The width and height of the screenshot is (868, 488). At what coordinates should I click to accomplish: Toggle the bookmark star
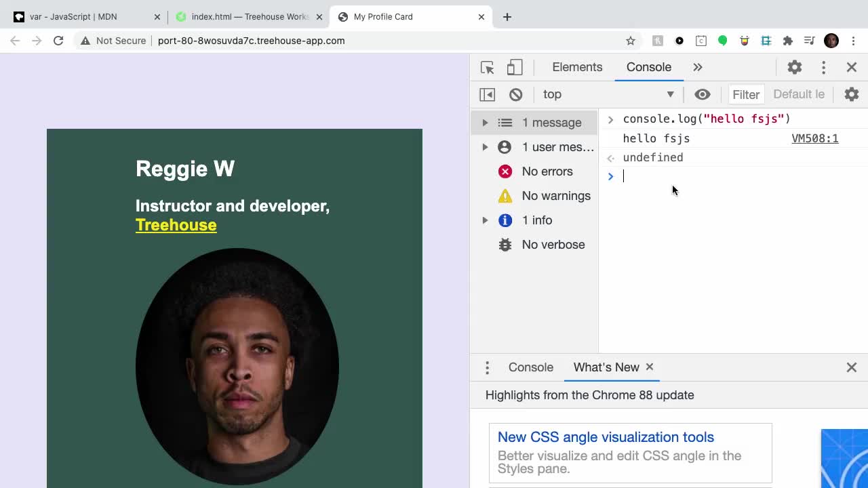(631, 41)
